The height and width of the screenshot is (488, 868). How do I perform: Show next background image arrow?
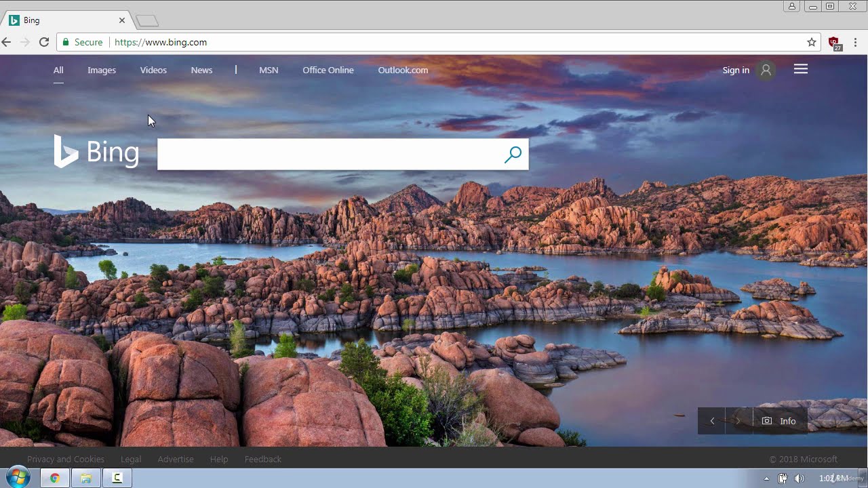tap(738, 421)
